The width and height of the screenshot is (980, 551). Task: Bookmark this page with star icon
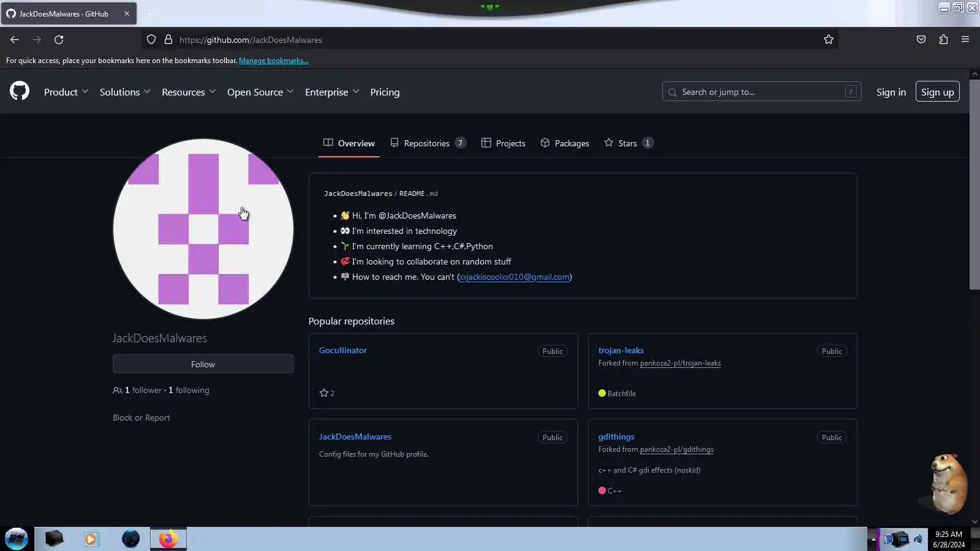(x=829, y=40)
